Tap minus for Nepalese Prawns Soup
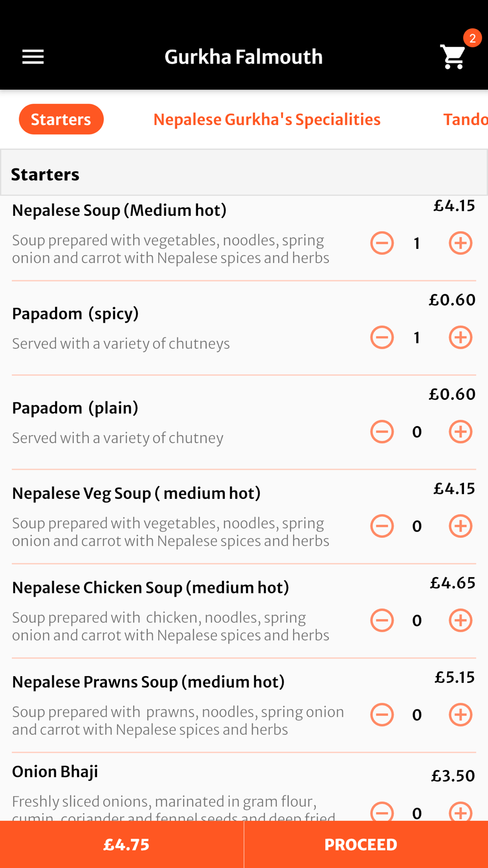 pos(382,714)
